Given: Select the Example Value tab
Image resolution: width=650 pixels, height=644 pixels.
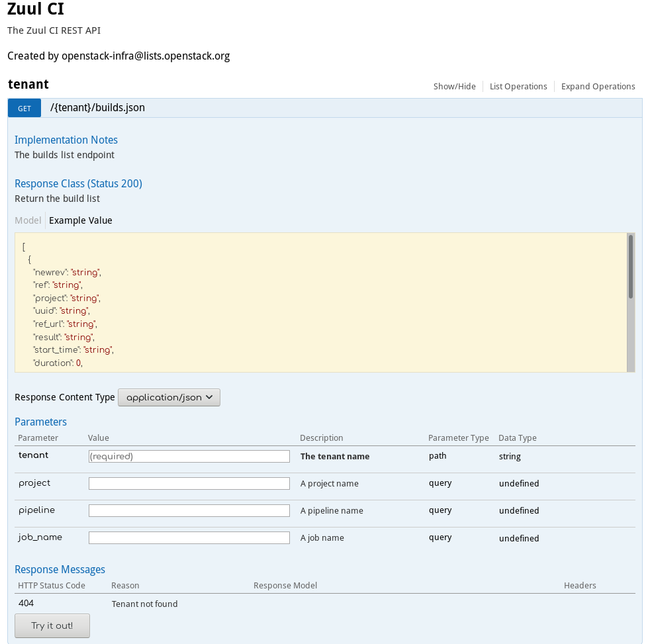Looking at the screenshot, I should click(80, 220).
